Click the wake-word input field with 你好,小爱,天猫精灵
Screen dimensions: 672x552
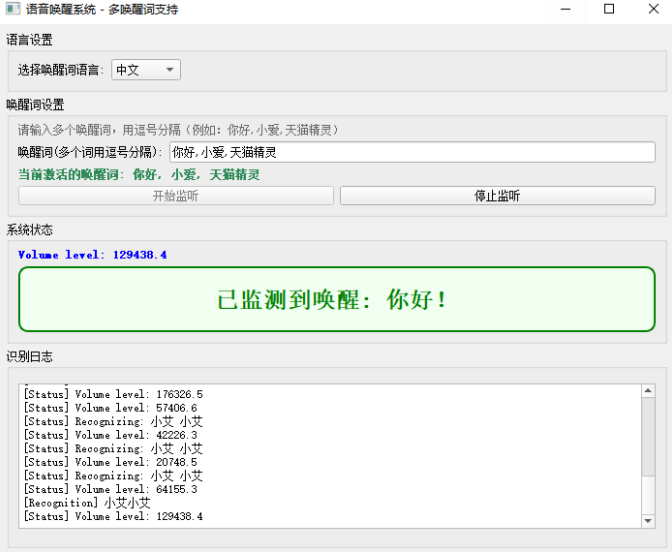tap(412, 152)
